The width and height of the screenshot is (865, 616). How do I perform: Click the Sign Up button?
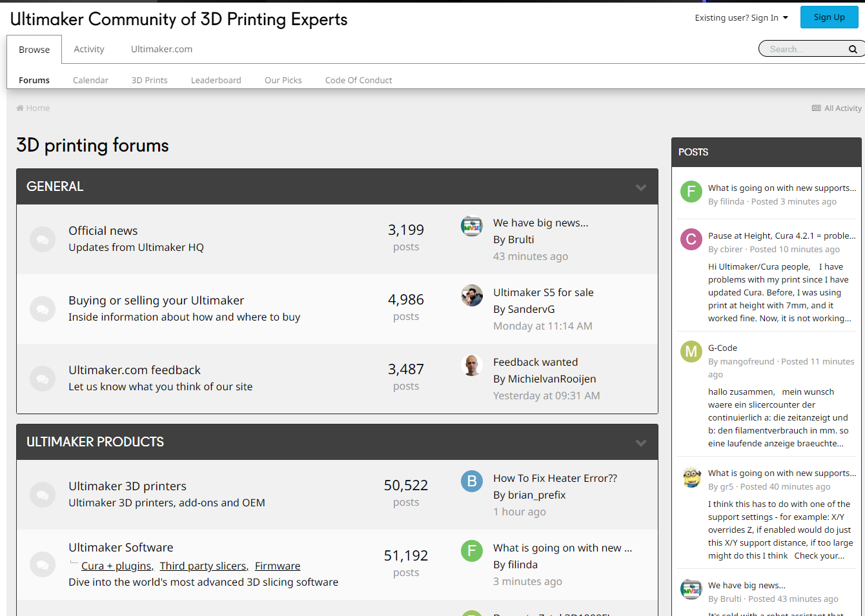(x=829, y=17)
